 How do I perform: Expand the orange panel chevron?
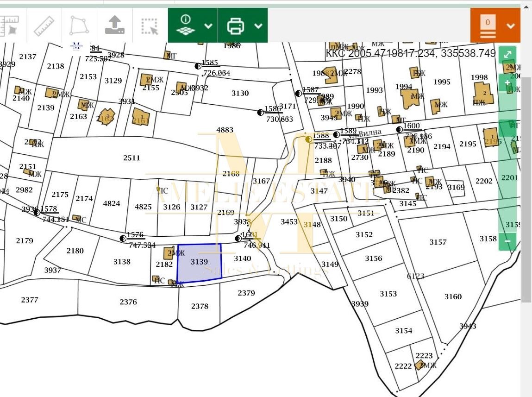(511, 26)
